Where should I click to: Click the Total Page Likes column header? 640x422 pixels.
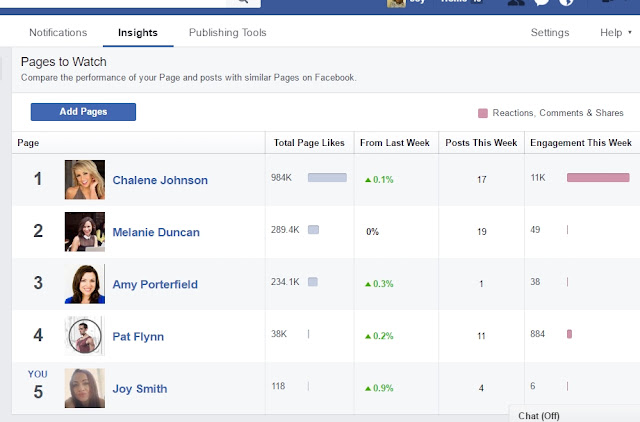[309, 143]
